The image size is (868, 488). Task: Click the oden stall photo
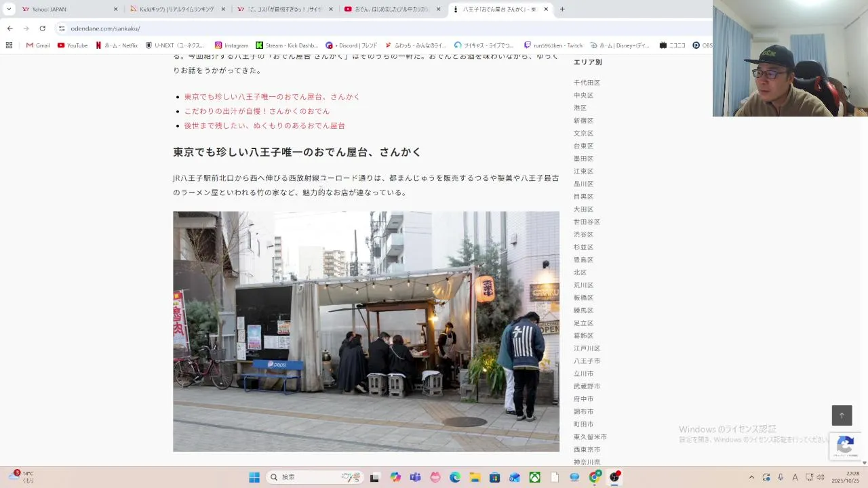pos(366,331)
